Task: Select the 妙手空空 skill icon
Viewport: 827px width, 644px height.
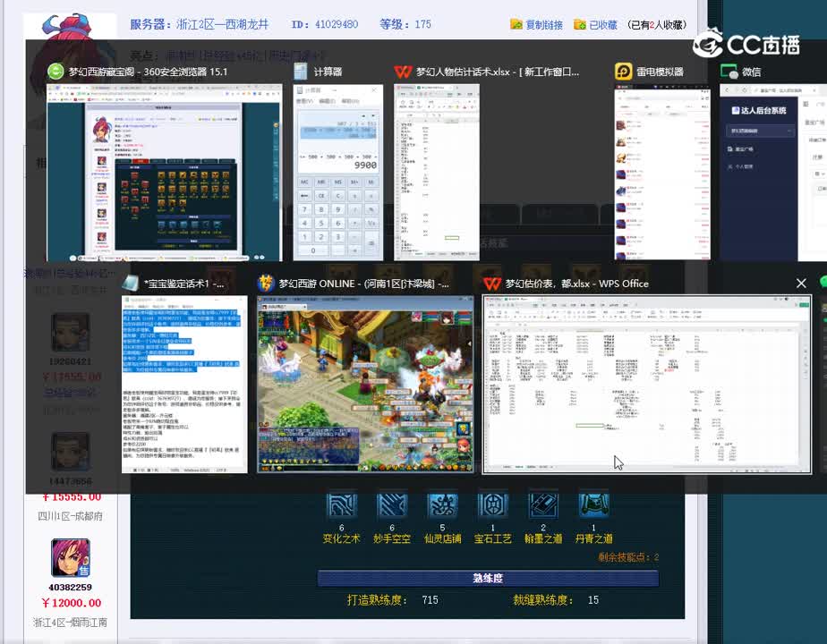Action: pyautogui.click(x=391, y=504)
